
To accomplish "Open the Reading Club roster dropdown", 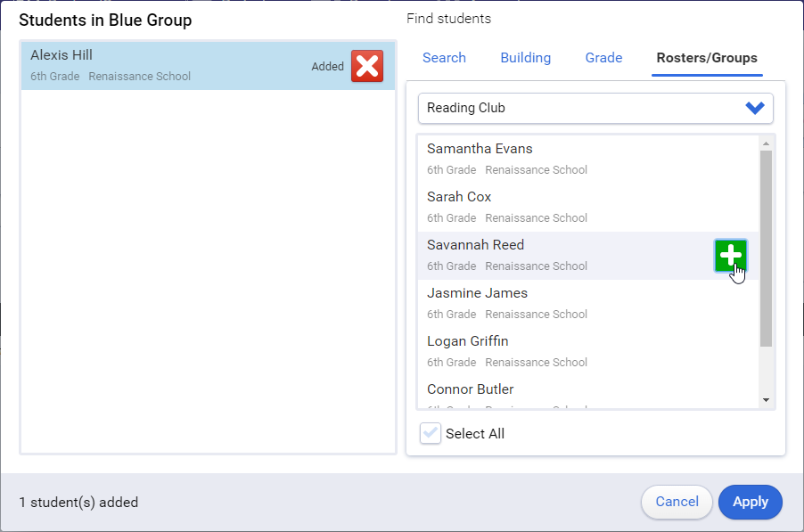I will (595, 108).
